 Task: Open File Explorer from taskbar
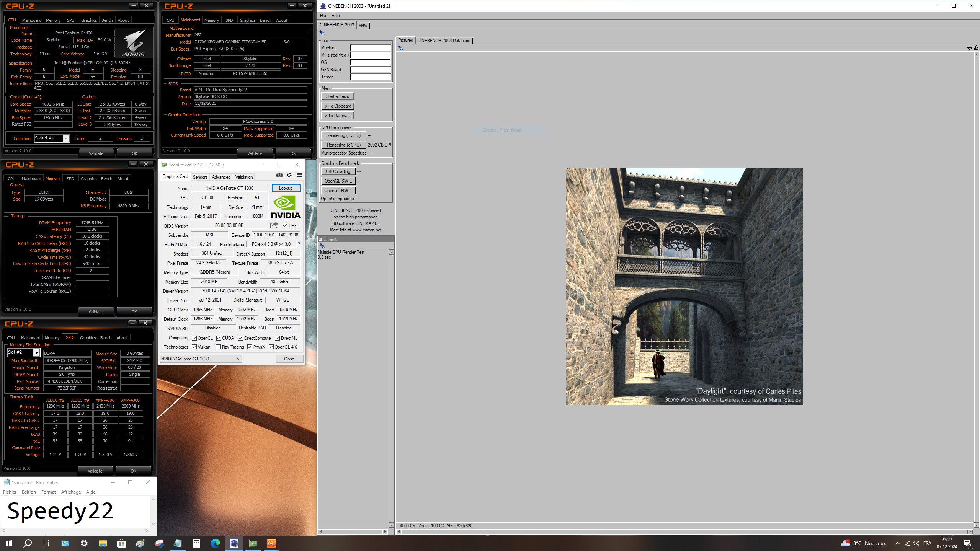103,543
